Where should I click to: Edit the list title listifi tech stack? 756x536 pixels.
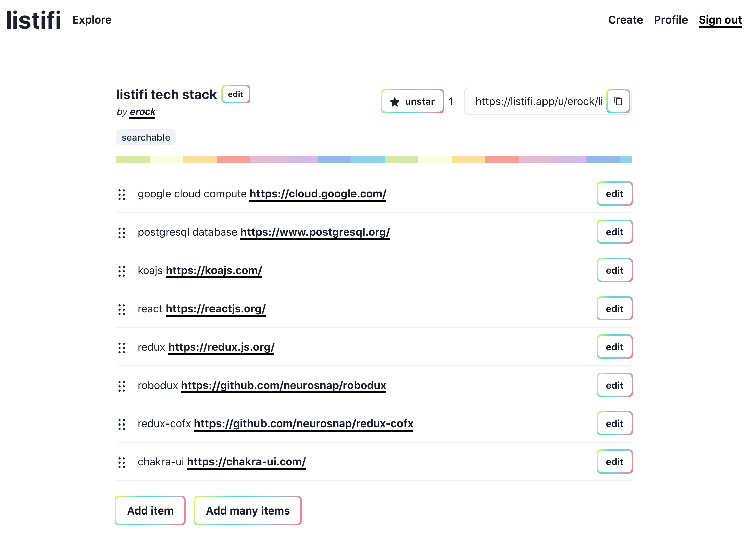(236, 94)
